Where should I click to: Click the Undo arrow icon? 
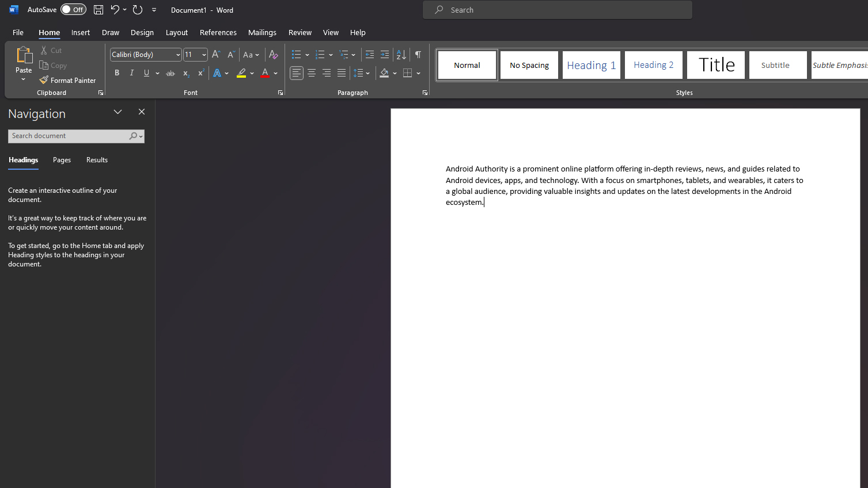[115, 10]
